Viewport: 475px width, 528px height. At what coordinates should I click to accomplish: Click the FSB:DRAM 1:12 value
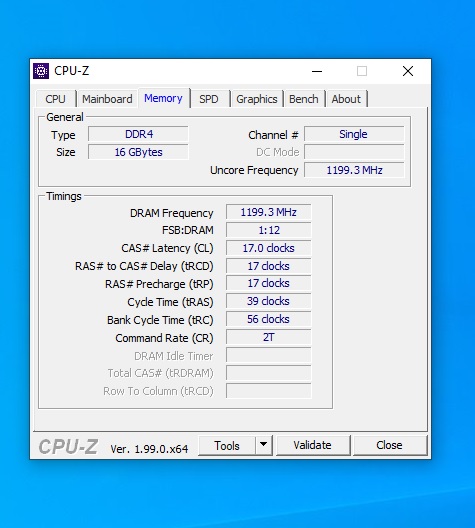click(268, 230)
